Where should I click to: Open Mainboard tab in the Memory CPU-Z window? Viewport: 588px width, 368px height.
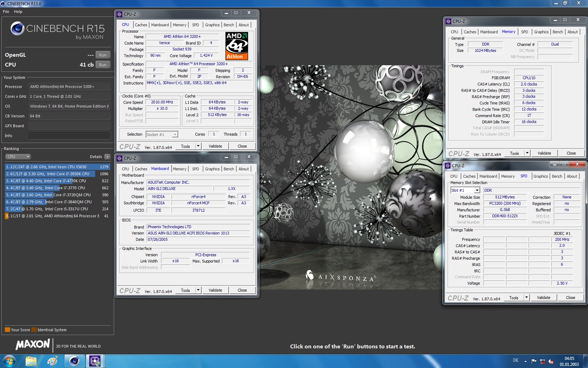pyautogui.click(x=489, y=32)
